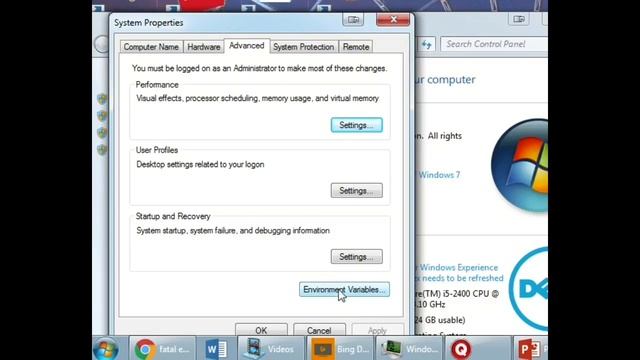640x360 pixels.
Task: Click the Dell logo in Control Panel
Action: tap(529, 289)
